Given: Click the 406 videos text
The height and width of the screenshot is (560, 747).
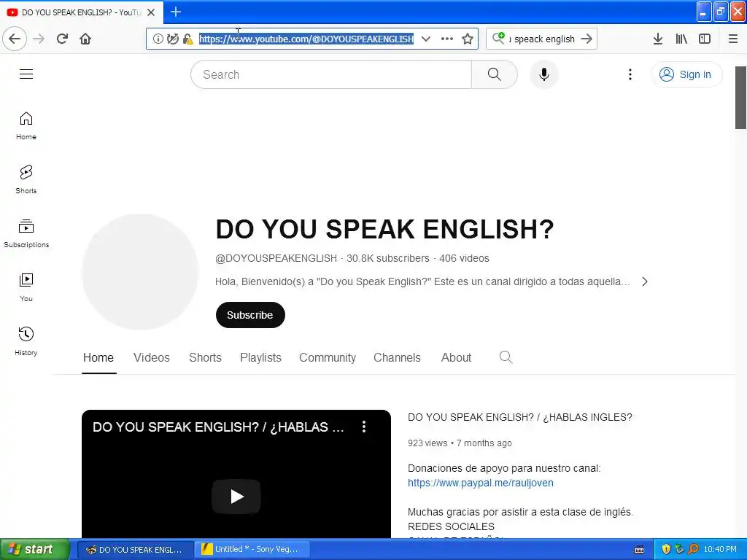Looking at the screenshot, I should pyautogui.click(x=464, y=259).
